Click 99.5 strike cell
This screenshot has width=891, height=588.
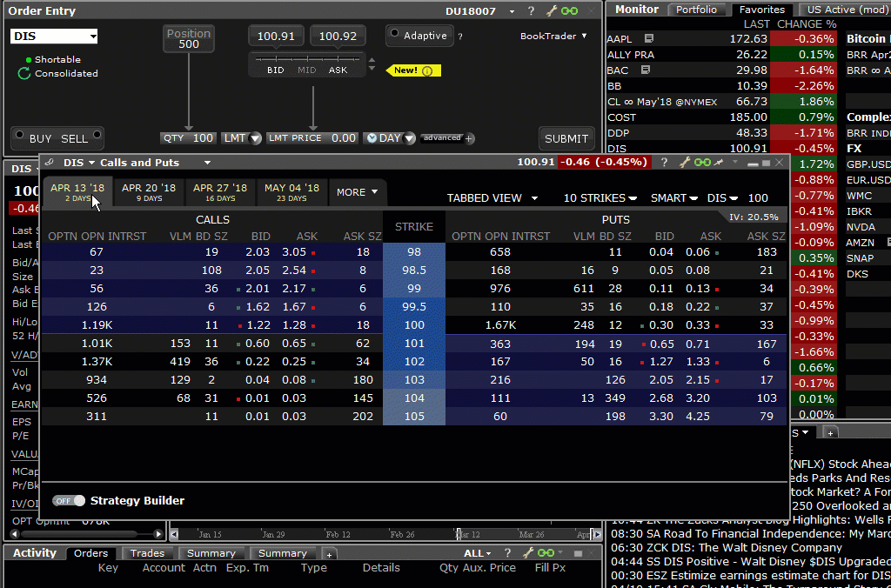[414, 307]
